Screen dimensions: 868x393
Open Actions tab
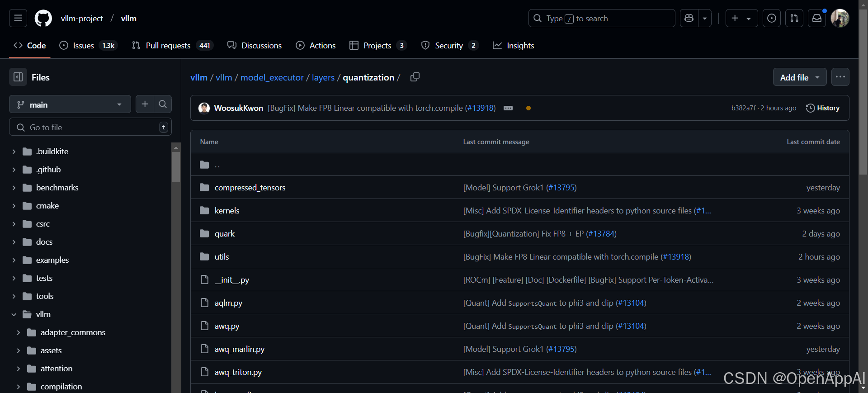click(316, 45)
